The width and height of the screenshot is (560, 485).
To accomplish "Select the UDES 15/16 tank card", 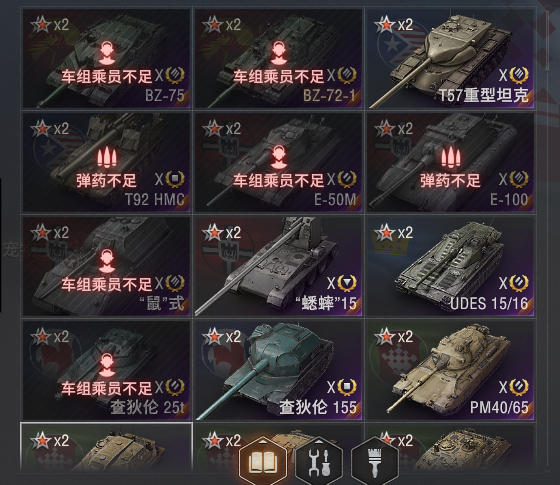I will tap(451, 266).
